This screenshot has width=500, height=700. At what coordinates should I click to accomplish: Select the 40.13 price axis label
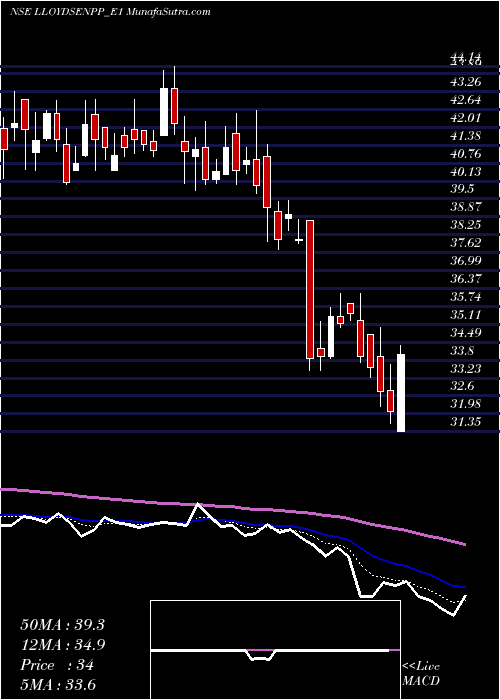(x=466, y=172)
